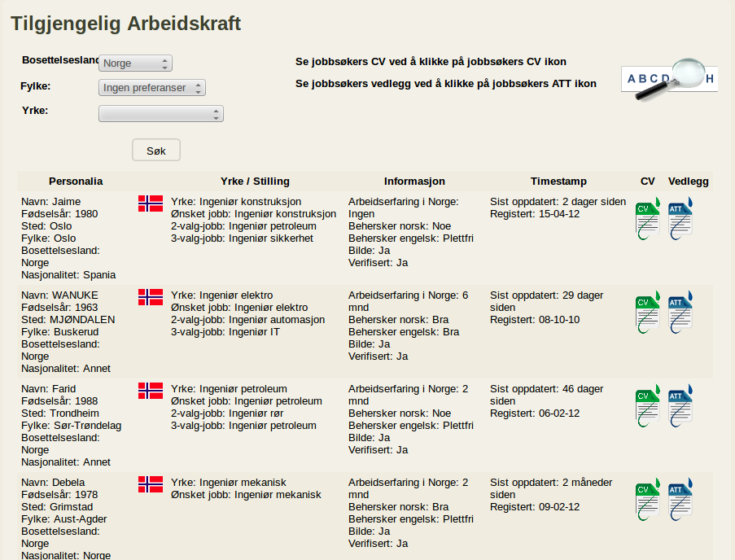Click Norwegian flag beside Farid's entry

[x=151, y=391]
